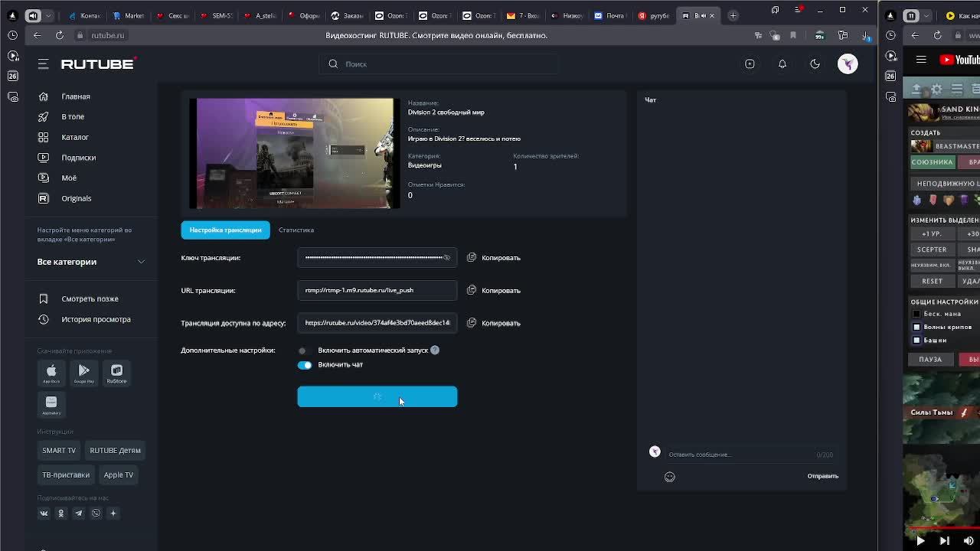This screenshot has width=980, height=551.
Task: Go back in left browser window
Action: click(x=37, y=35)
